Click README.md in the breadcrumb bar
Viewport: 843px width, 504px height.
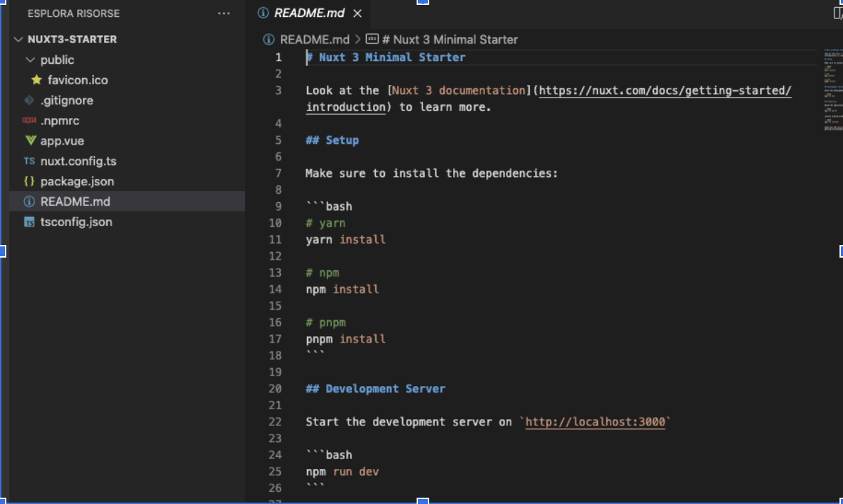tap(314, 39)
